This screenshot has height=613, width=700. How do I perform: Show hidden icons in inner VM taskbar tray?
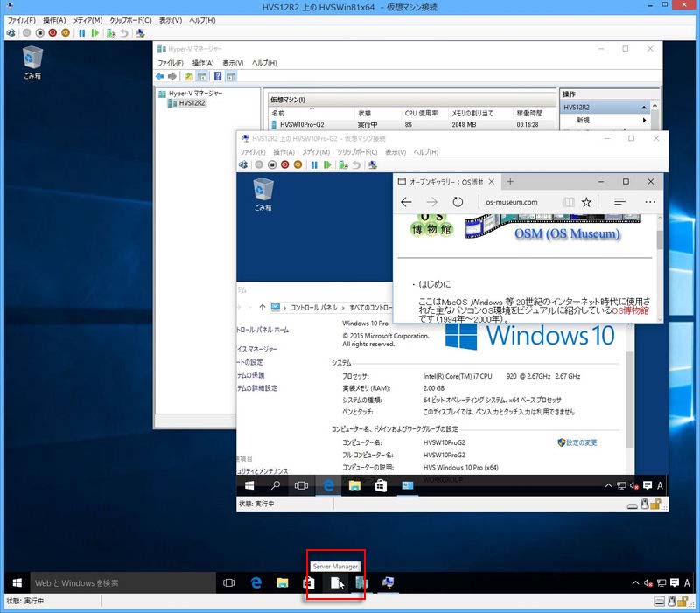click(608, 485)
